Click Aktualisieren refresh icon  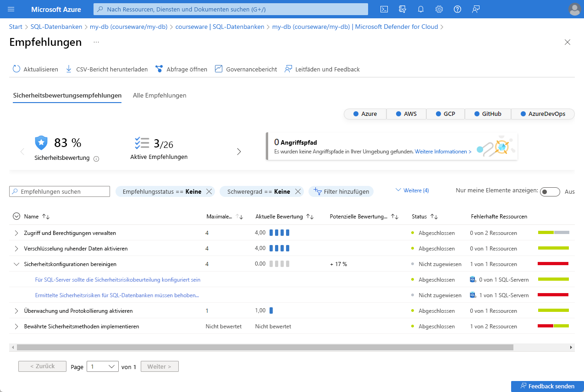coord(17,69)
